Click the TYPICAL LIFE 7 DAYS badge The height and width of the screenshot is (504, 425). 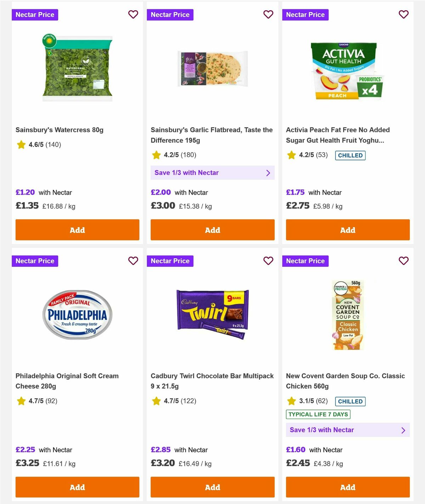tap(318, 414)
